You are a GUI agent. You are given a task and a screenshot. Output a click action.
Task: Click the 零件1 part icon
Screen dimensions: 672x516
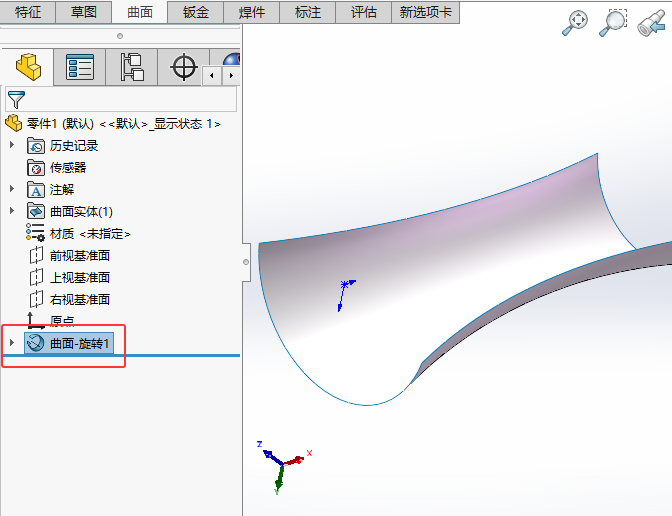click(x=14, y=123)
